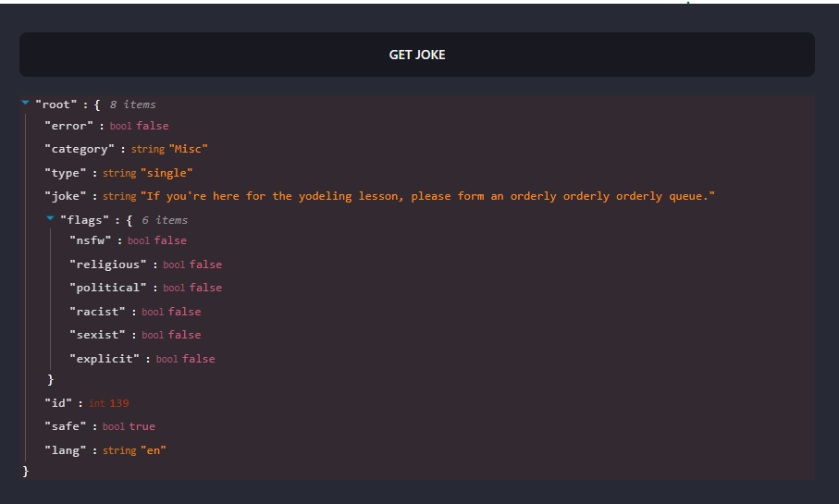
Task: Click the int value 139
Action: [x=119, y=403]
